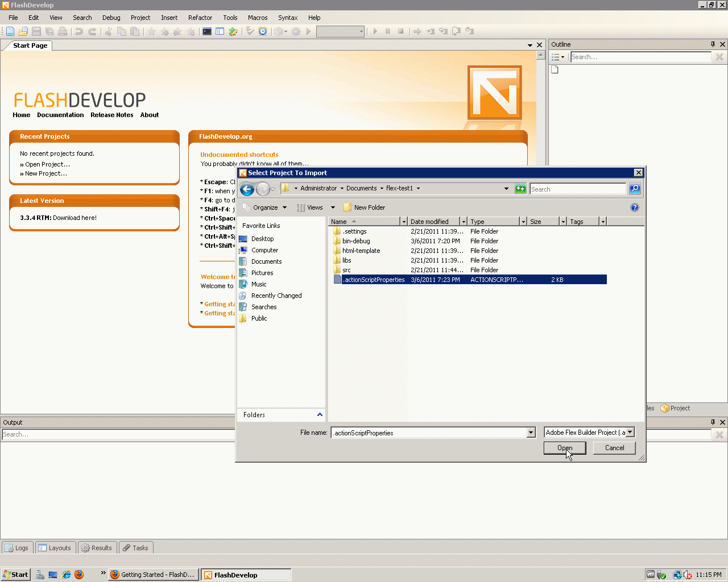Click the green refresh icon in address bar
The width and height of the screenshot is (728, 582).
(x=520, y=189)
